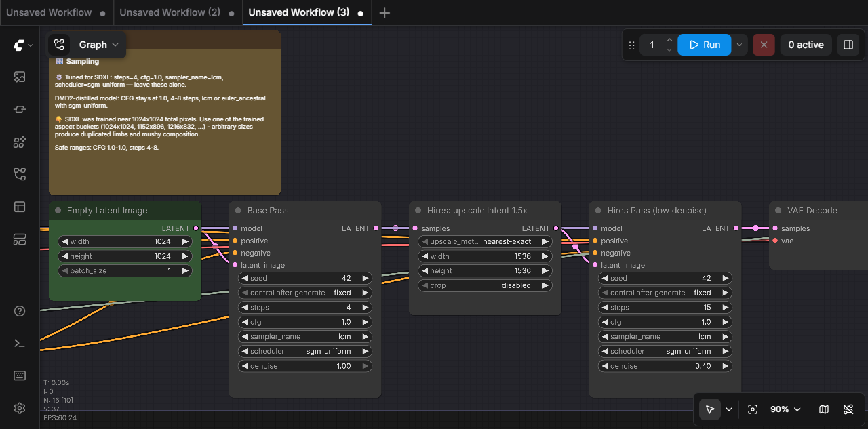Open settings with the gear icon

coord(20,408)
